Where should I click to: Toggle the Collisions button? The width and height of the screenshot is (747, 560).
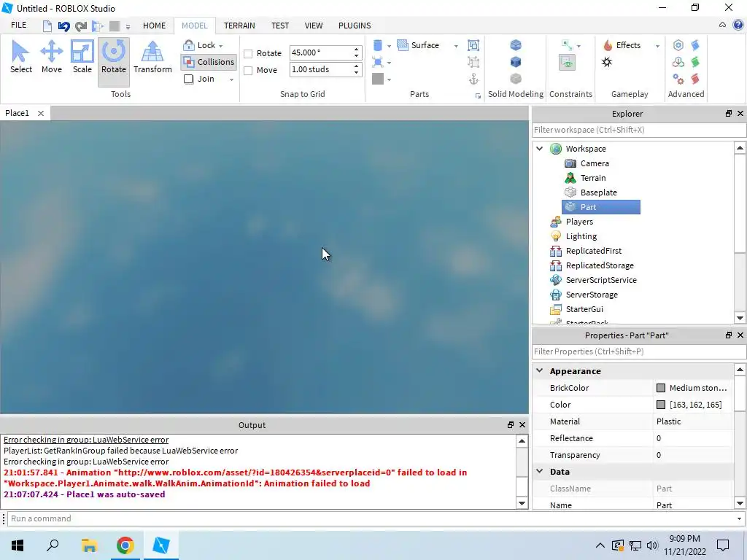pos(209,62)
